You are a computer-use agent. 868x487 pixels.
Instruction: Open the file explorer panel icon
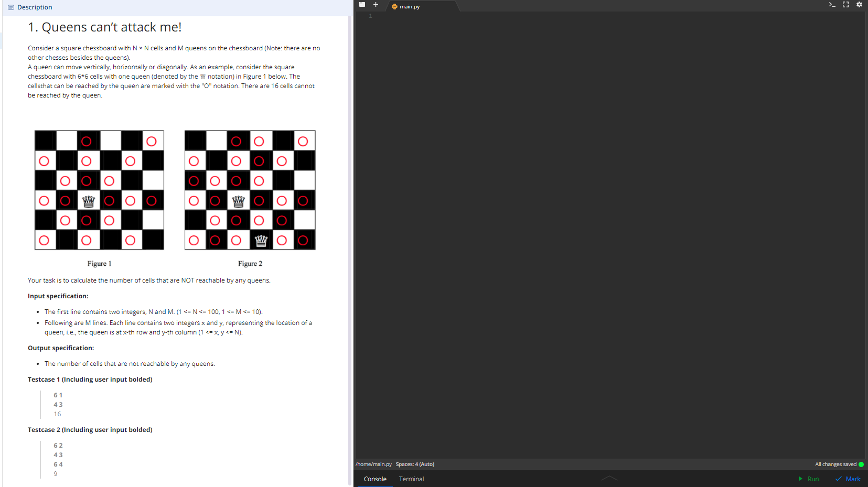pyautogui.click(x=362, y=5)
